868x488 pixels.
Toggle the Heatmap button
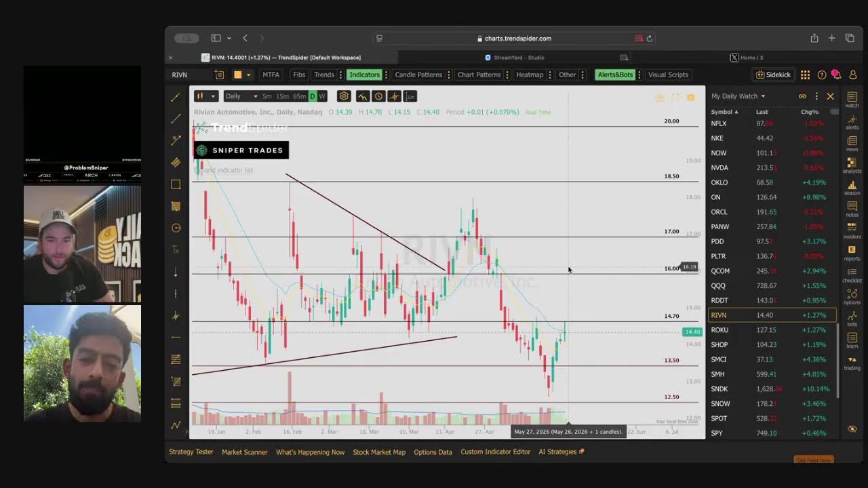pyautogui.click(x=530, y=75)
